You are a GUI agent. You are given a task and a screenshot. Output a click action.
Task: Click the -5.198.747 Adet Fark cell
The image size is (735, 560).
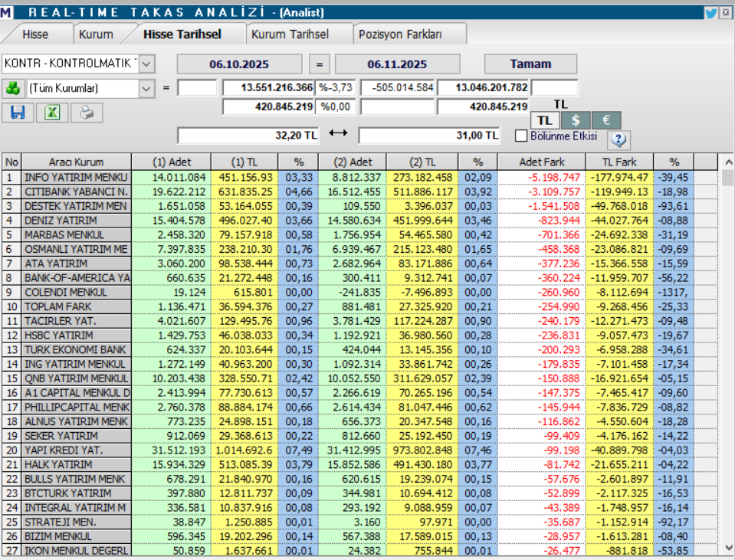[x=541, y=178]
